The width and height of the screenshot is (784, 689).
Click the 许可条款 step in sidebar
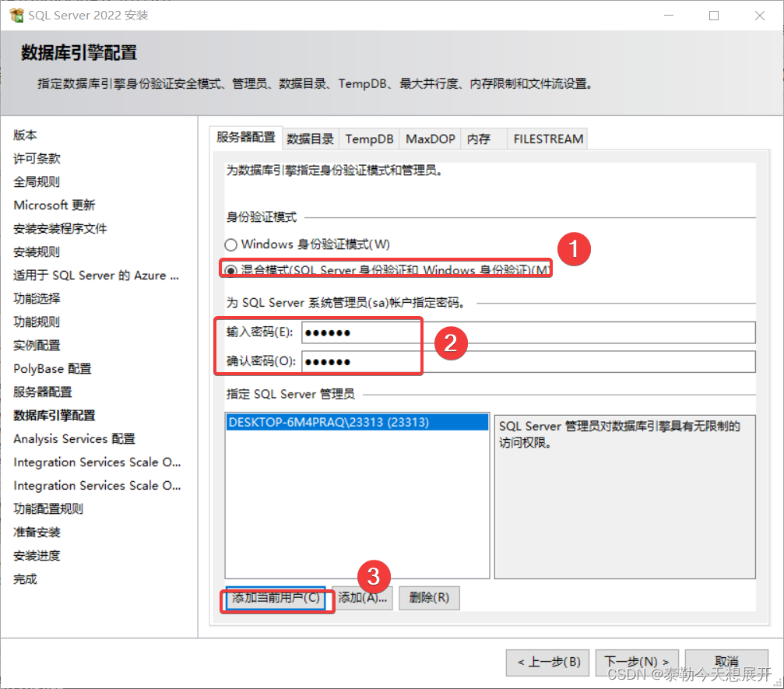coord(37,159)
